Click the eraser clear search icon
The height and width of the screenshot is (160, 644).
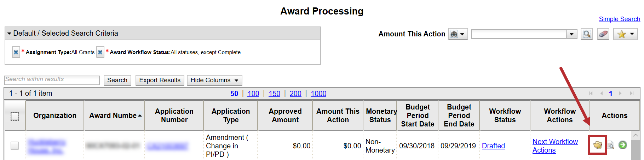point(603,34)
